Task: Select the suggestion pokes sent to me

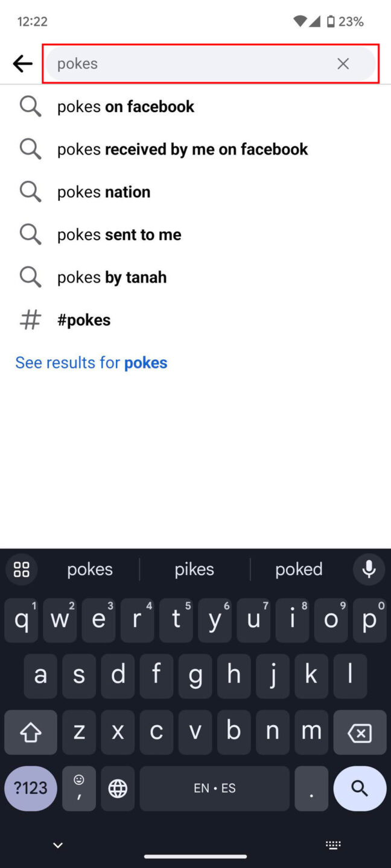Action: (119, 234)
